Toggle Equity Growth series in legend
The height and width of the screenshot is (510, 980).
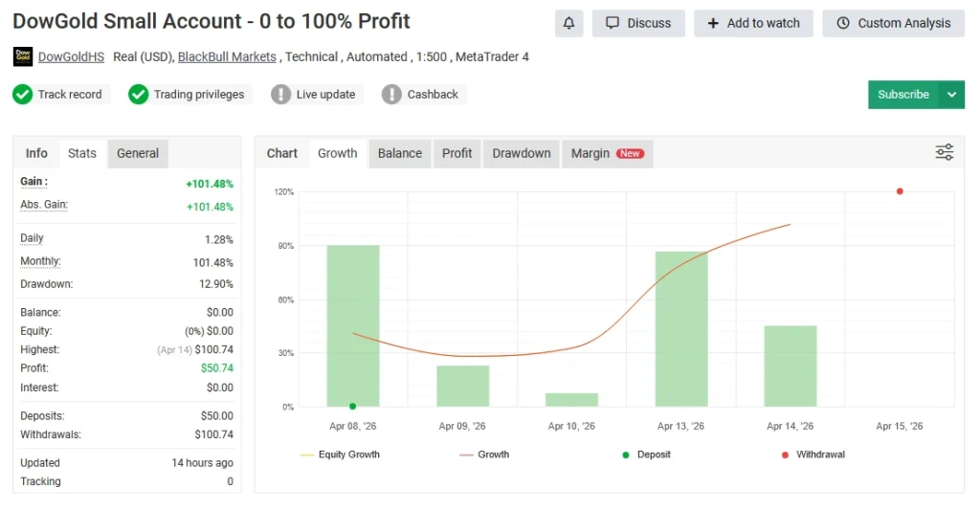[x=340, y=455]
